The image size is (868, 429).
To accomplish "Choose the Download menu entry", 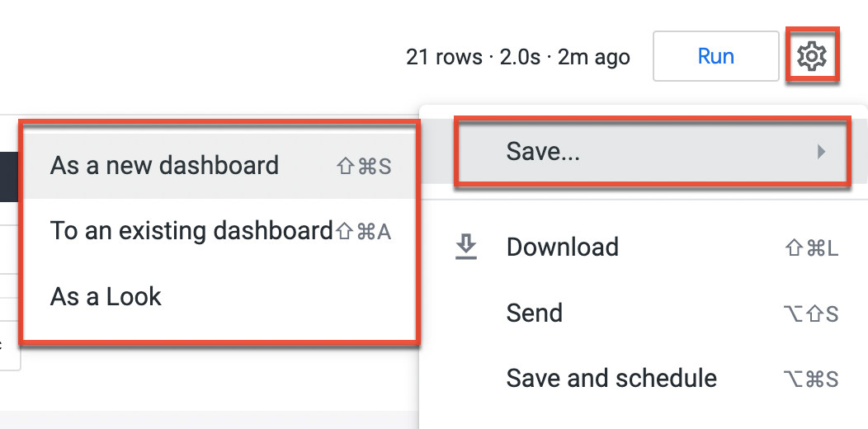I will [x=562, y=247].
